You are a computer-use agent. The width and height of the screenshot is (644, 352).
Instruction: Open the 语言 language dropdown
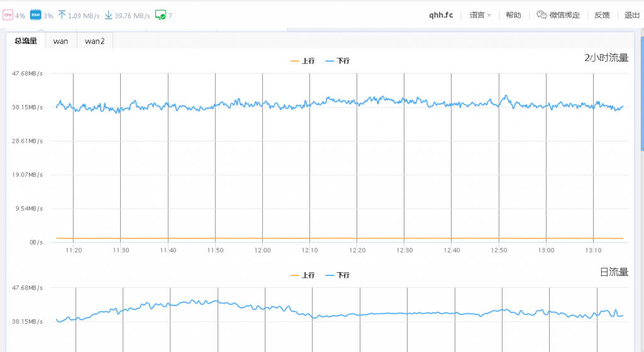(480, 15)
